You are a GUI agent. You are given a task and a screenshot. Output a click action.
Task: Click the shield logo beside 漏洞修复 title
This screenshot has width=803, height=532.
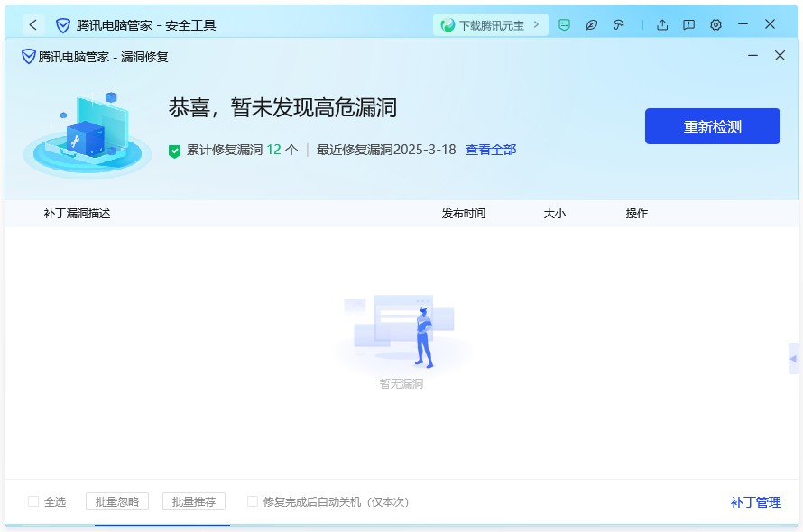pos(29,56)
